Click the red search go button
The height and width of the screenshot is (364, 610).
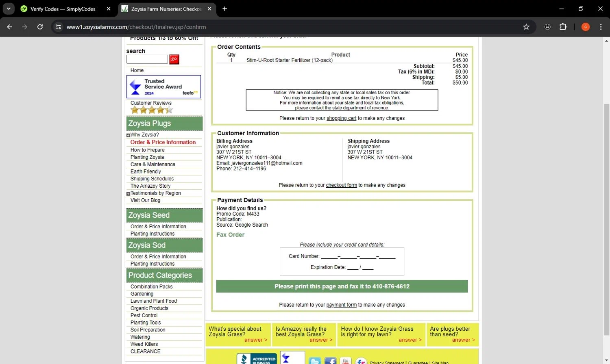coord(174,59)
